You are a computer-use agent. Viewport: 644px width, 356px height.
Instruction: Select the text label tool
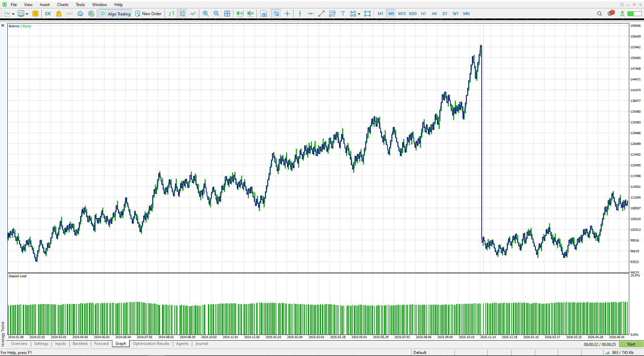[343, 14]
